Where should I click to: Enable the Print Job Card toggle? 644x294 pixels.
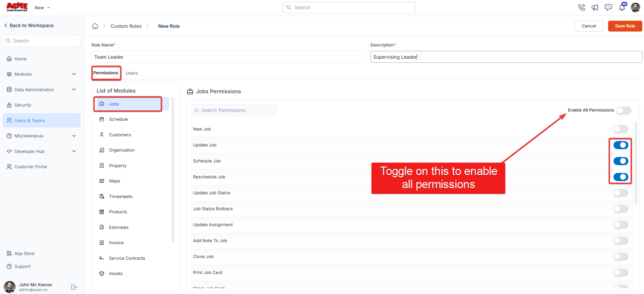coord(621,273)
